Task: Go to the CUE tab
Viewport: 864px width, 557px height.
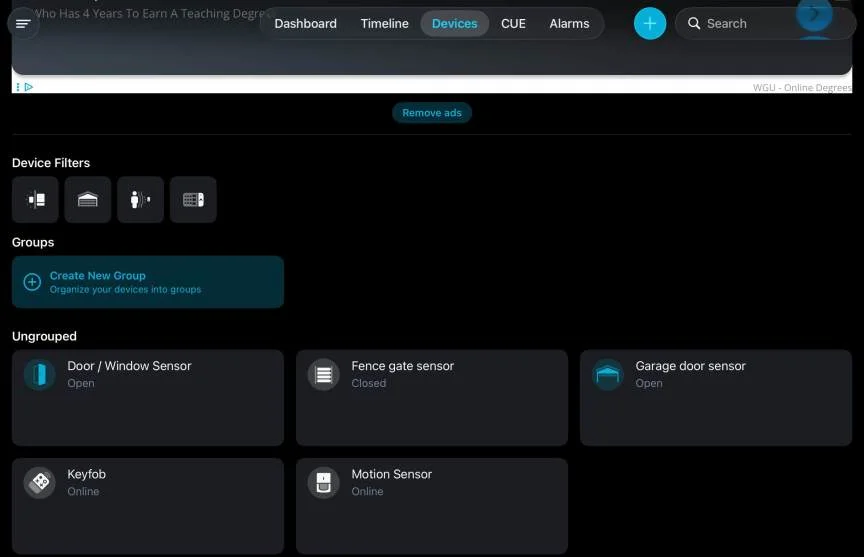Action: click(513, 24)
